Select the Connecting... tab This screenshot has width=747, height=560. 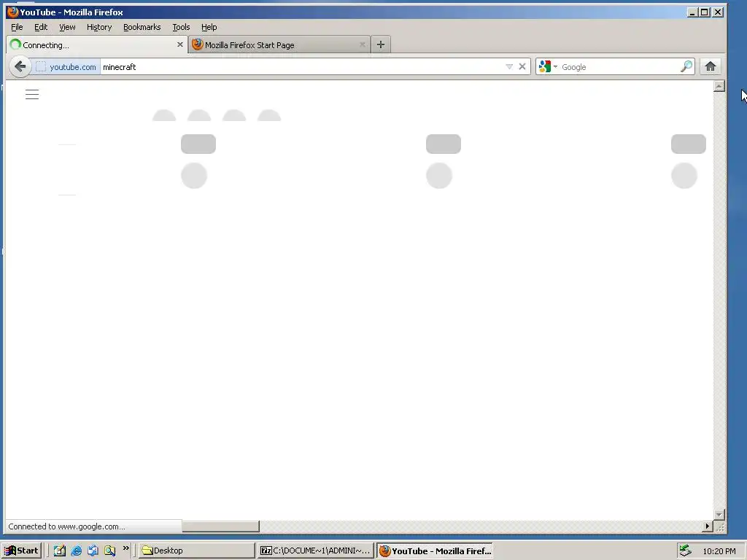[97, 44]
